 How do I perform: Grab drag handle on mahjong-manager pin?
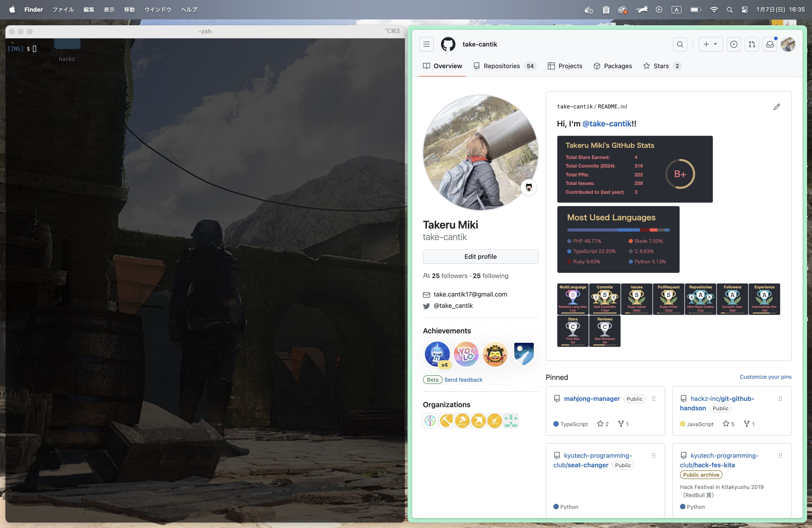[653, 399]
